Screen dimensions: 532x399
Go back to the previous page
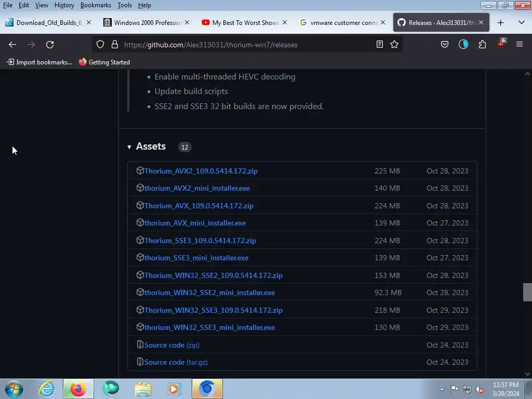coord(12,45)
